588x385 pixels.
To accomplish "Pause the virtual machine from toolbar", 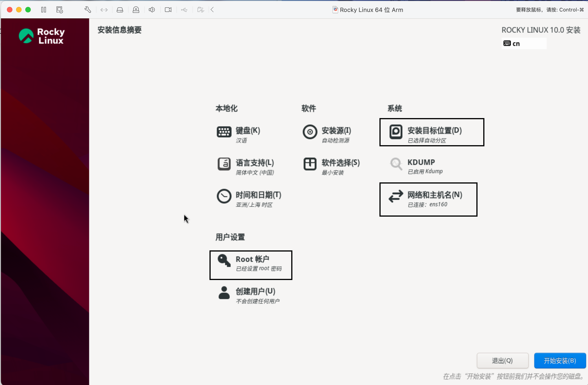I will (x=44, y=10).
